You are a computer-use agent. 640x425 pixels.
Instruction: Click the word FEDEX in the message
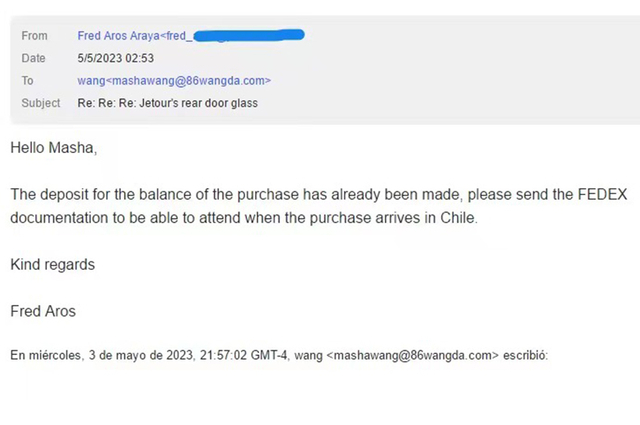tap(603, 194)
